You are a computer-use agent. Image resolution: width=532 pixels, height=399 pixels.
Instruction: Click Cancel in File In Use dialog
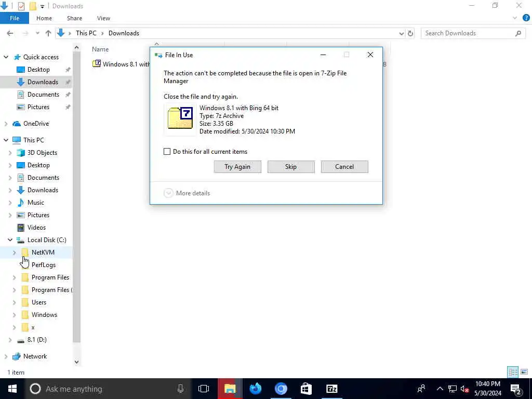(344, 167)
